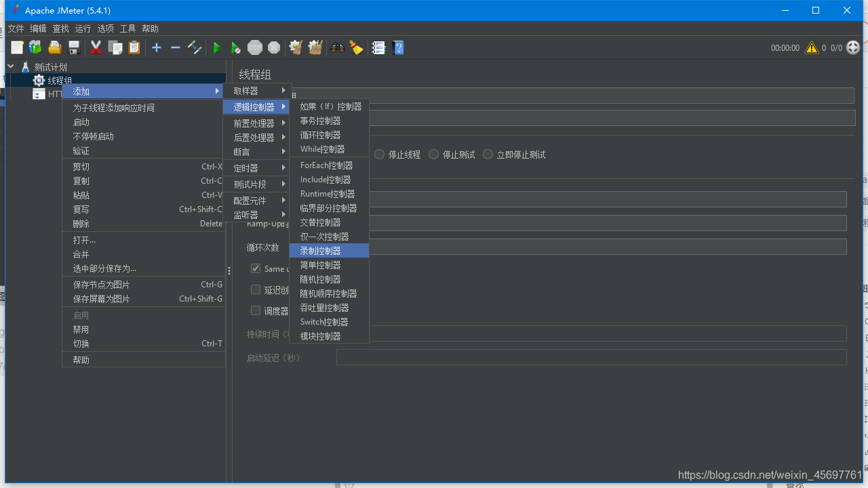Open the 编辑 menu
This screenshot has height=488, width=868.
click(38, 28)
